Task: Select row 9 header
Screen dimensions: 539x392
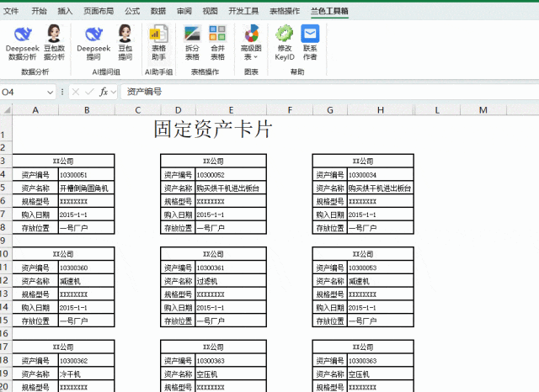Action: tap(6, 241)
